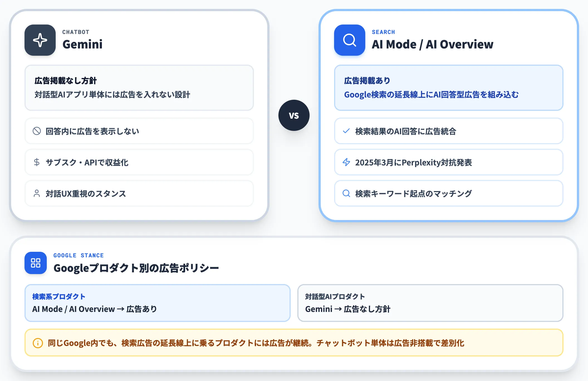Viewport: 588px width, 381px height.
Task: Click the 広告掲載なし方針 title
Action: 65,81
